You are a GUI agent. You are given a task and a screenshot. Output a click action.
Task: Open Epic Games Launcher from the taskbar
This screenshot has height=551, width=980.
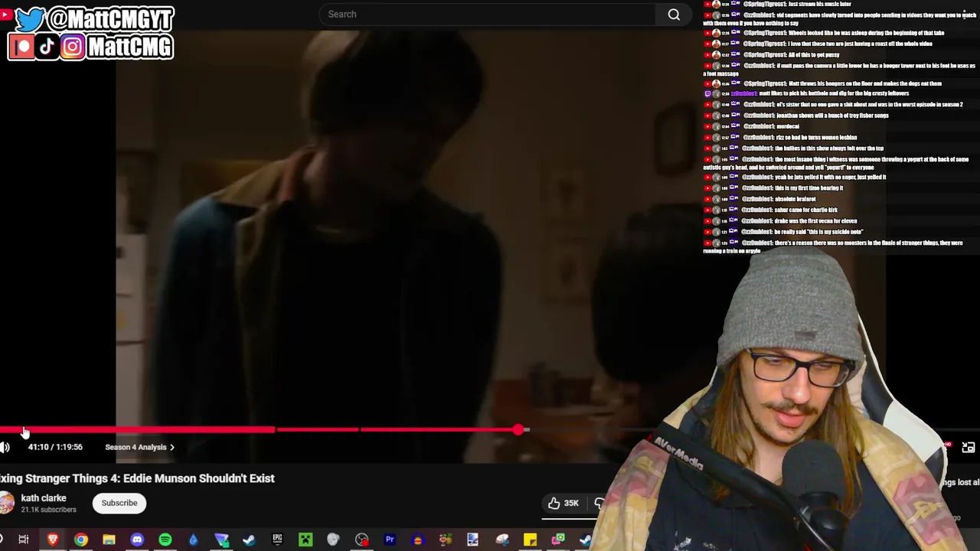point(277,540)
